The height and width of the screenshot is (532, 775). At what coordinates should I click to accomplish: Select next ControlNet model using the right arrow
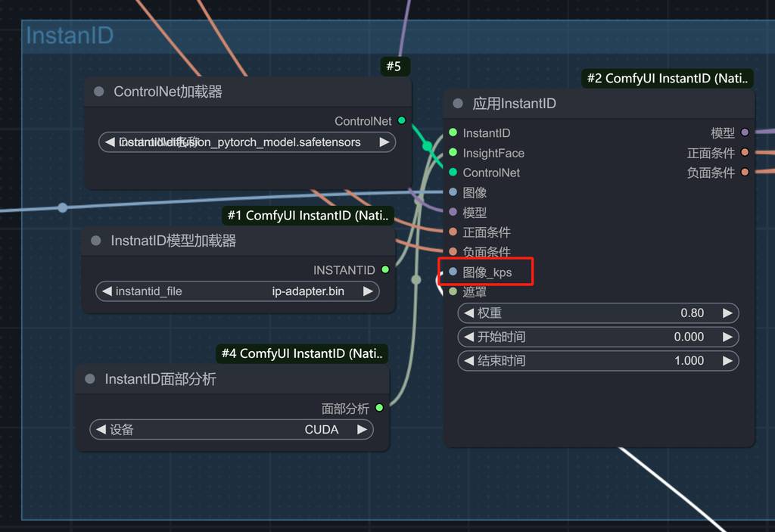(x=384, y=142)
